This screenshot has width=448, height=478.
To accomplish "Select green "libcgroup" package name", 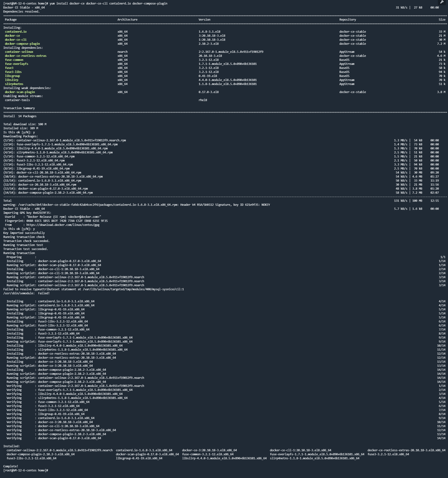I will click(x=13, y=76).
